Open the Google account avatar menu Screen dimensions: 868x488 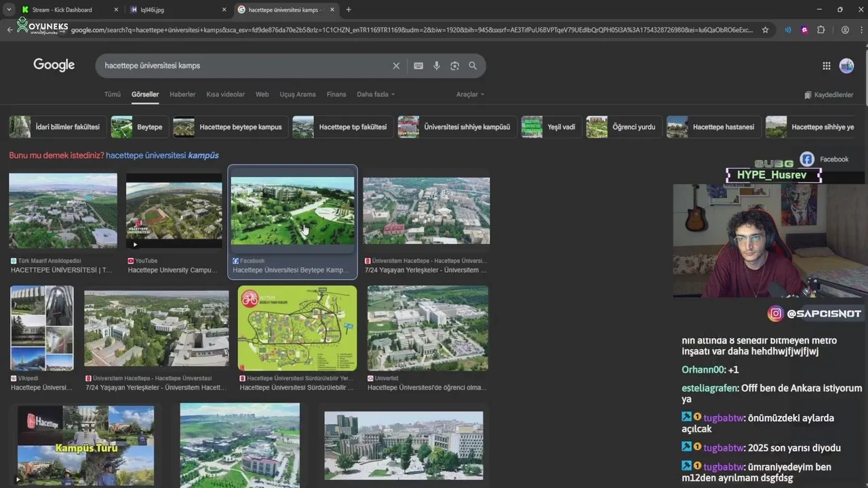(x=846, y=66)
